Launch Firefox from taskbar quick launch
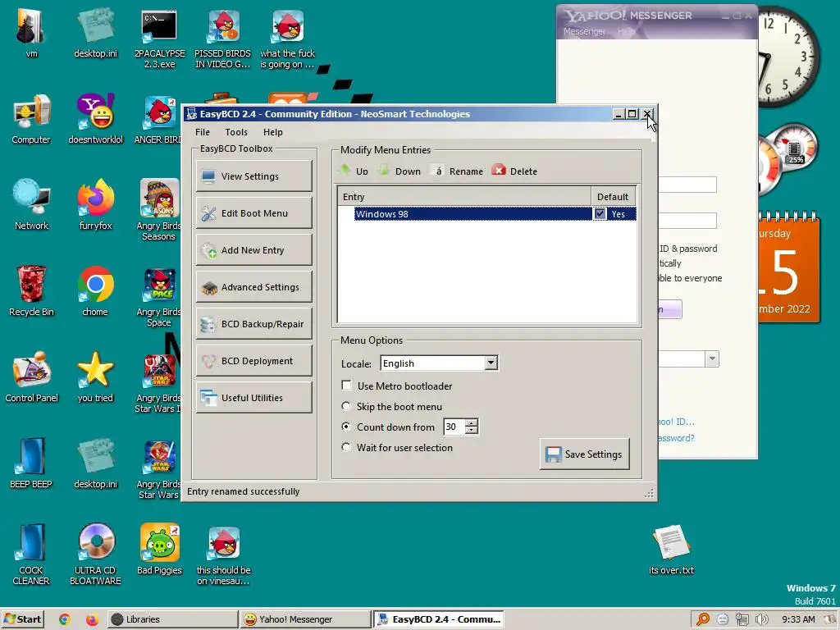The width and height of the screenshot is (840, 630). 92,619
